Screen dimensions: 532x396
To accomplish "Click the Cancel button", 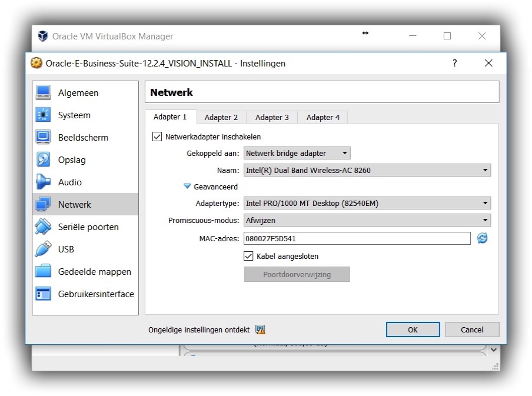I will pyautogui.click(x=472, y=330).
